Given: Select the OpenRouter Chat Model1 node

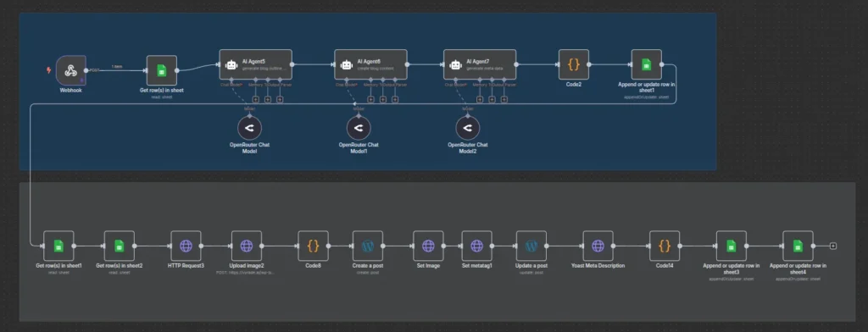Looking at the screenshot, I should (x=359, y=129).
